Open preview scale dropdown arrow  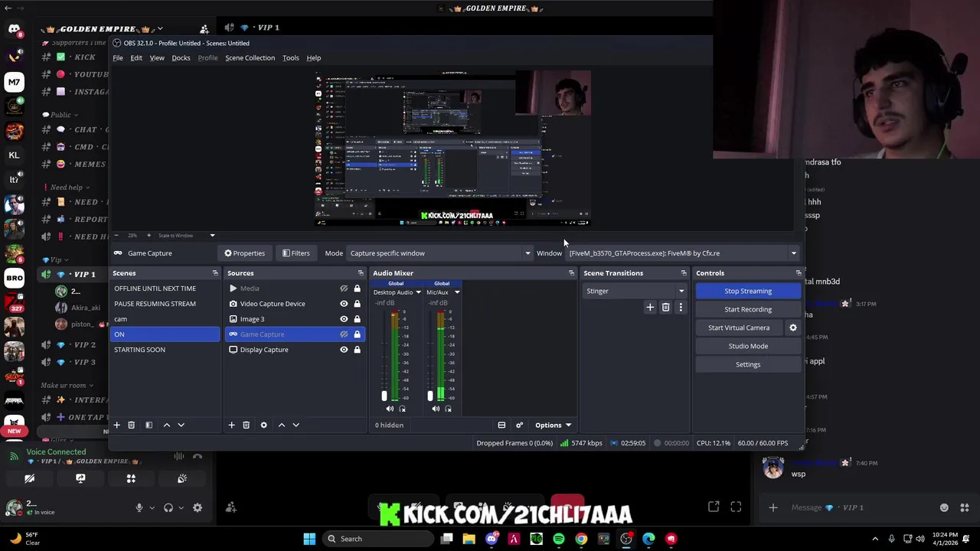[x=212, y=236]
